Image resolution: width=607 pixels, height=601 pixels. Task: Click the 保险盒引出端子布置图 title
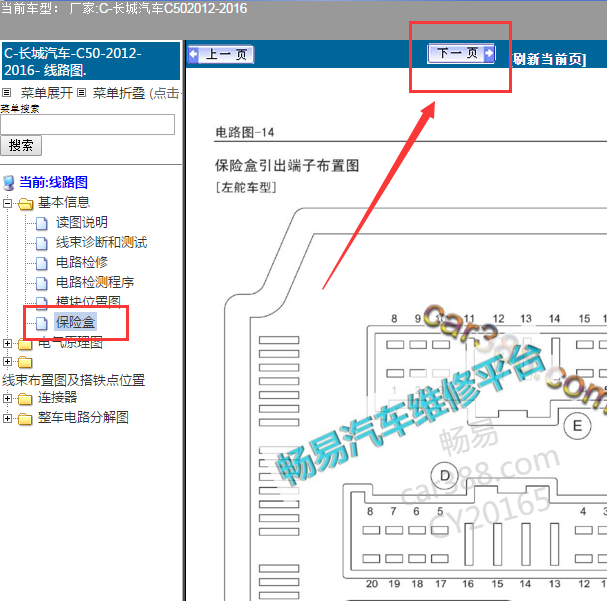(x=287, y=166)
